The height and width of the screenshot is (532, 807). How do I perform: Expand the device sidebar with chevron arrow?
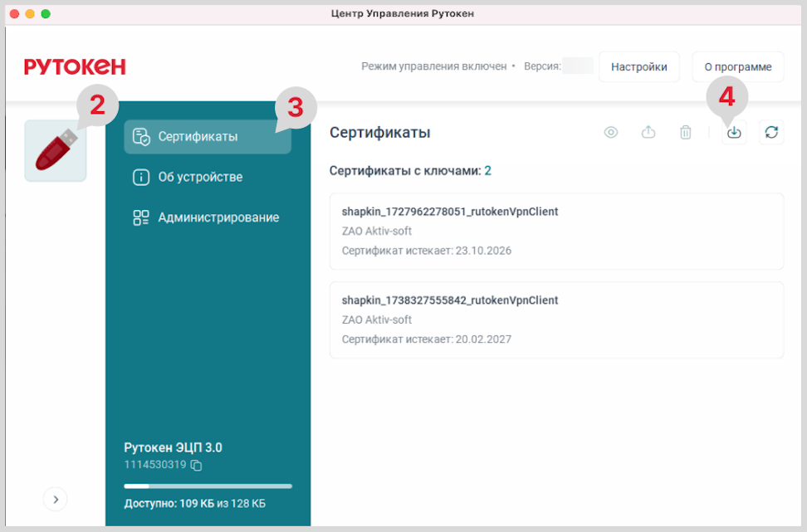56,499
